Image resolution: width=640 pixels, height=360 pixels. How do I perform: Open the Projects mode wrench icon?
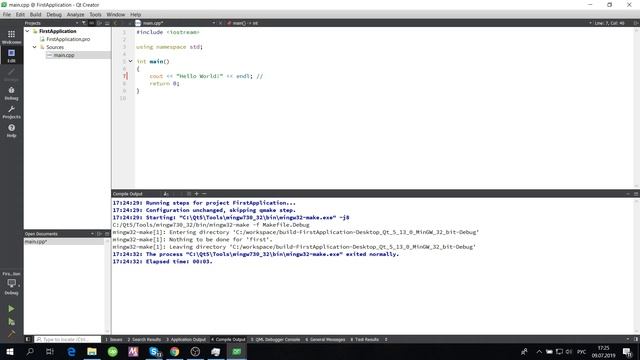11,112
